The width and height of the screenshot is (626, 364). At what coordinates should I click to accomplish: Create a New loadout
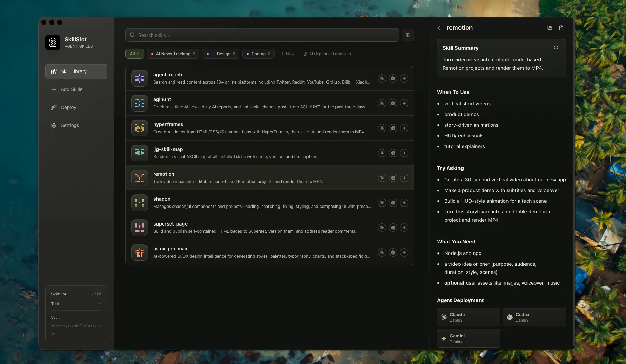[x=288, y=54]
